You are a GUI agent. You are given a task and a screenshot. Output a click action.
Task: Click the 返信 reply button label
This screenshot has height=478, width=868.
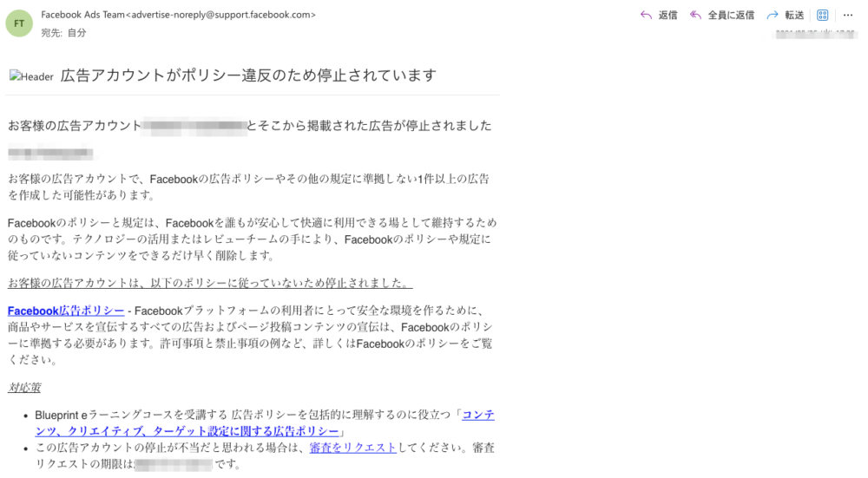pos(667,16)
